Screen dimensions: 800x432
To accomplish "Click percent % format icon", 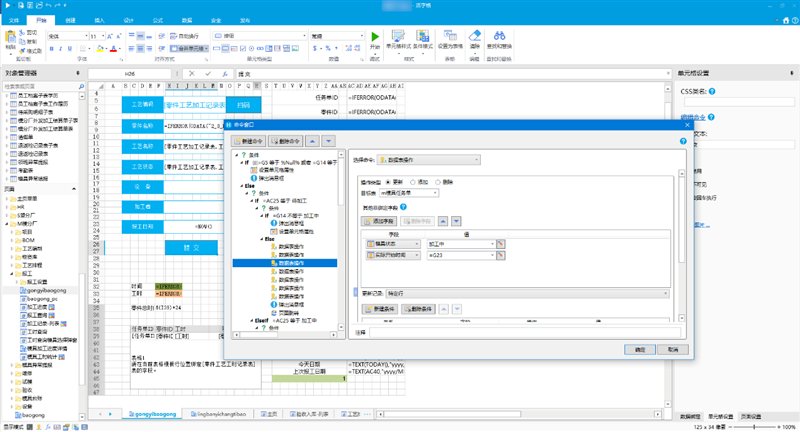I will [328, 48].
